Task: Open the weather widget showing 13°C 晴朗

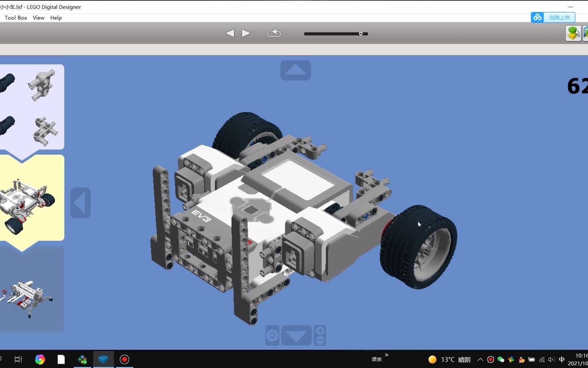Action: pyautogui.click(x=450, y=359)
